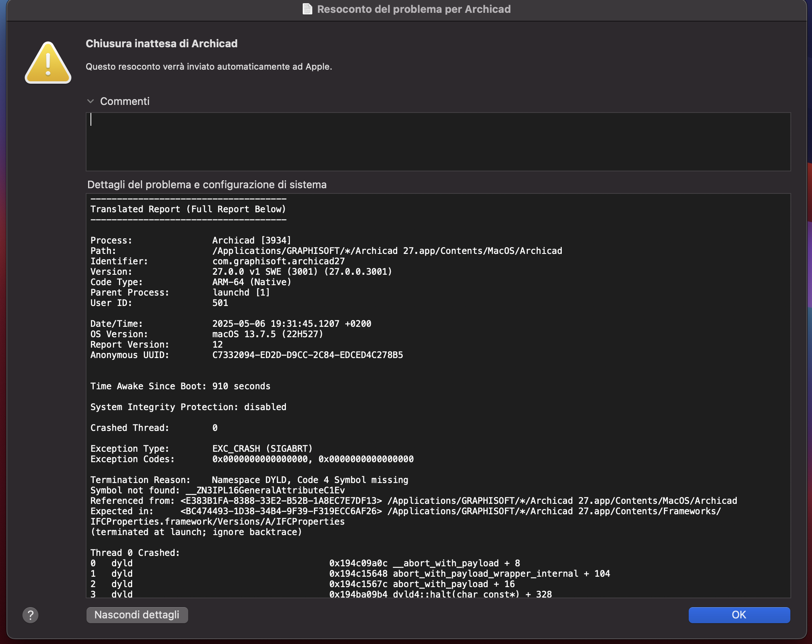Click the Exception Codes value
Viewport: 812px width, 644px height.
pos(313,459)
